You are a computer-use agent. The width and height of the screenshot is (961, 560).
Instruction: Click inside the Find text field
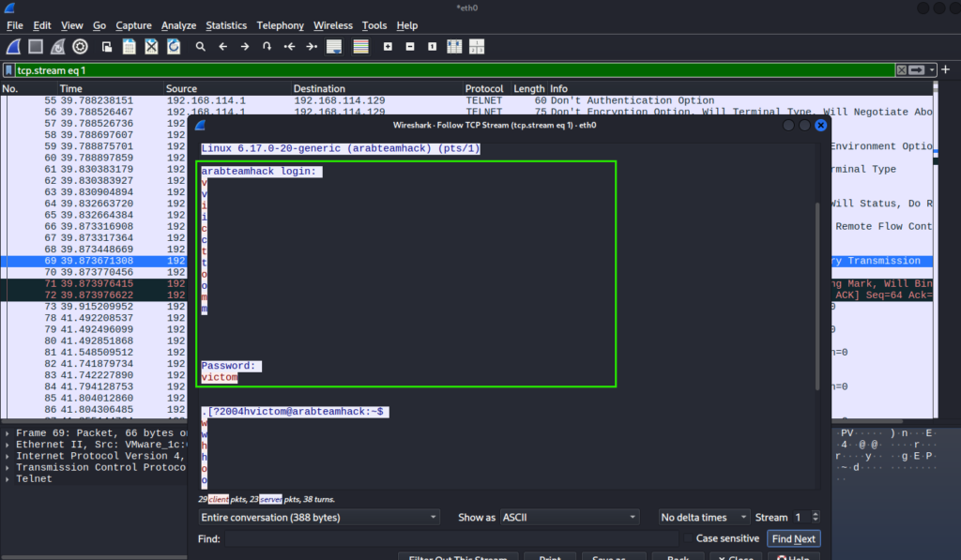(x=450, y=538)
